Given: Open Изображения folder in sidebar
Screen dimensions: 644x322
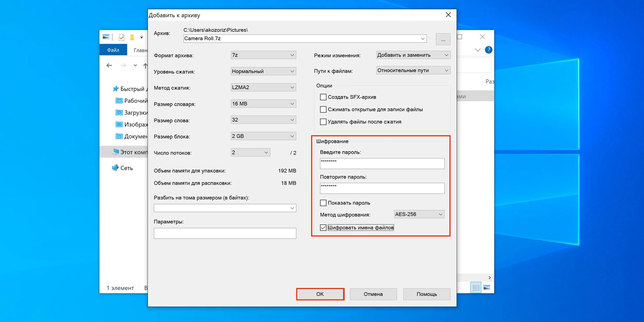Looking at the screenshot, I should [x=132, y=124].
